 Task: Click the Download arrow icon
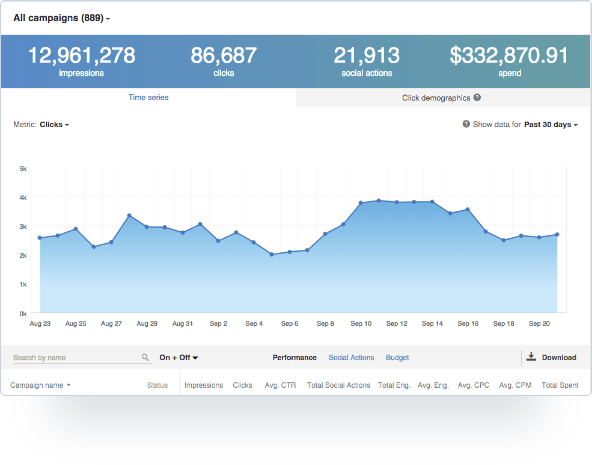pos(531,357)
